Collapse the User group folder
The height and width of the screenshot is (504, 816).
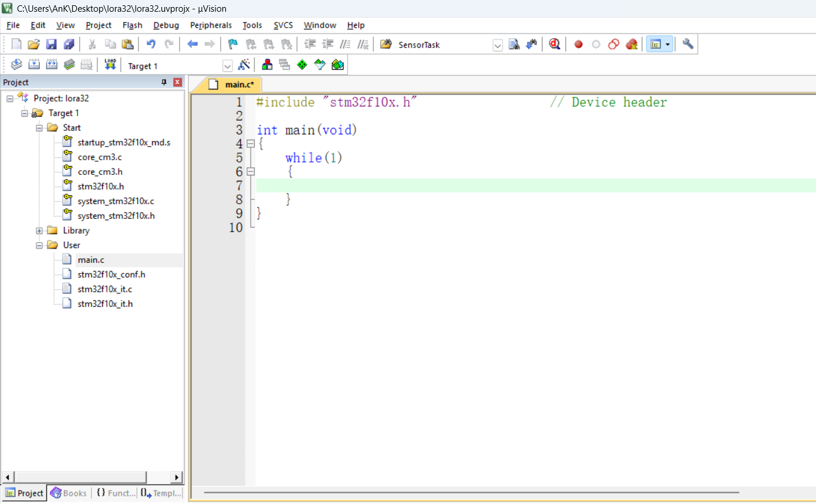tap(39, 245)
